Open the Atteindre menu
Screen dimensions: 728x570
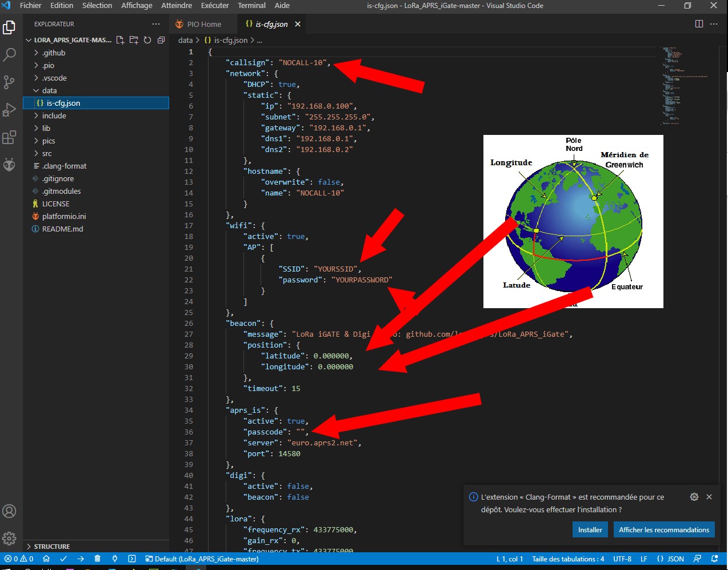pos(177,5)
